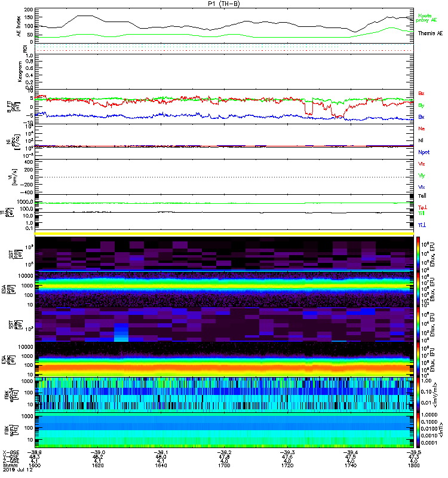The image size is (448, 478).
Task: Select the green By legend entry
Action: [x=421, y=106]
